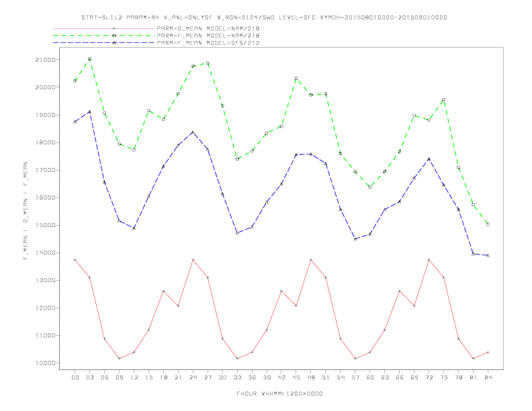532x411 pixels.
Task: Click the 57 forecast hour tick label
Action: tap(355, 377)
